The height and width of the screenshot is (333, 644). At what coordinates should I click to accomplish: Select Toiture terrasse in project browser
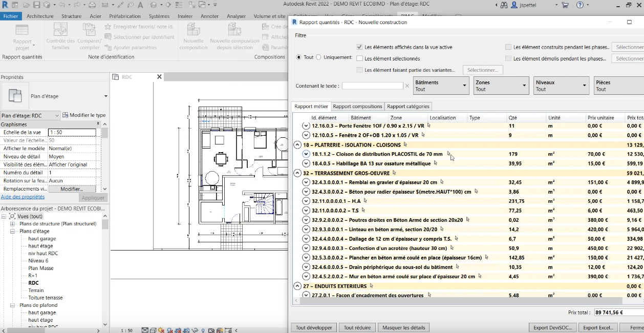(46, 298)
